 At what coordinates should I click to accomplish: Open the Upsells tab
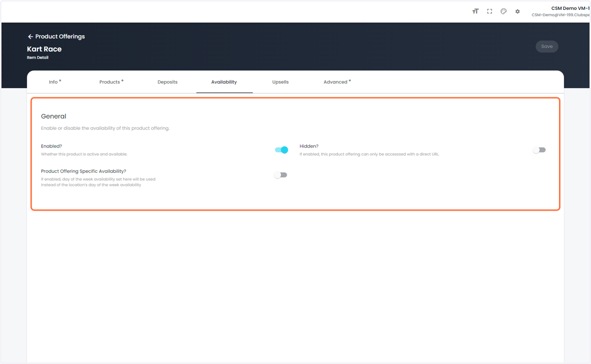coord(280,82)
